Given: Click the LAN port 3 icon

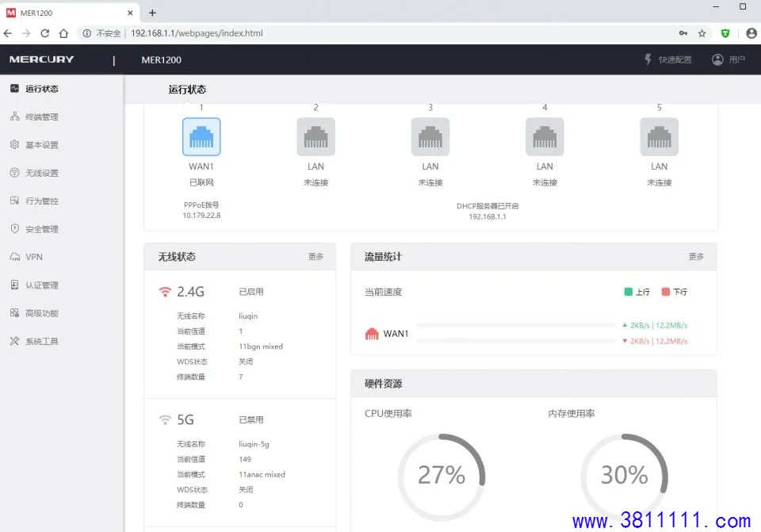Looking at the screenshot, I should click(430, 137).
